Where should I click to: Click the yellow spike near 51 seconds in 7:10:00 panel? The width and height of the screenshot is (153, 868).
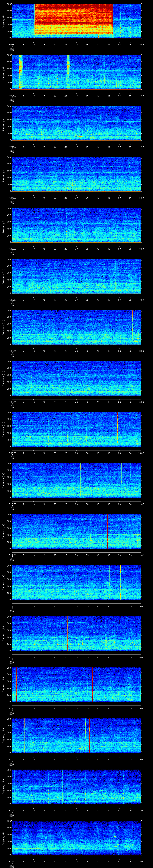122,474
